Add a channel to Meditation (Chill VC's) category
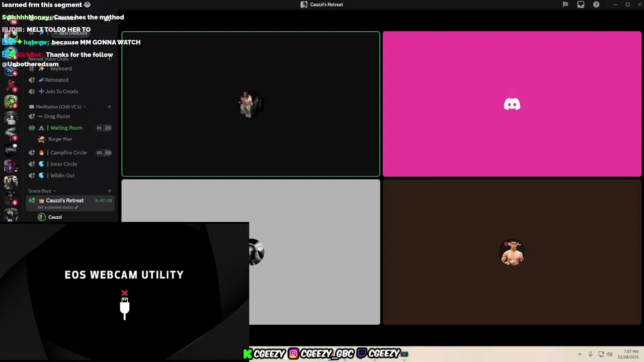 (x=109, y=107)
